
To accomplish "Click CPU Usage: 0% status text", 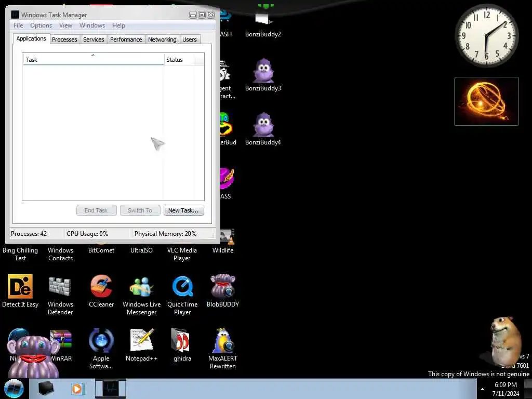I will click(87, 234).
